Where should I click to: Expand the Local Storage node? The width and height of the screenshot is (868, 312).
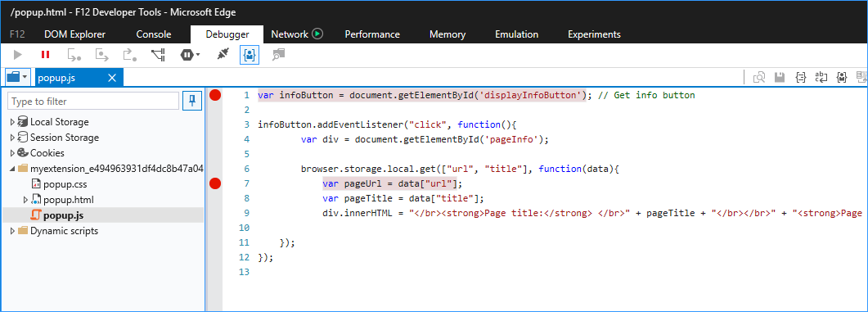(x=13, y=122)
